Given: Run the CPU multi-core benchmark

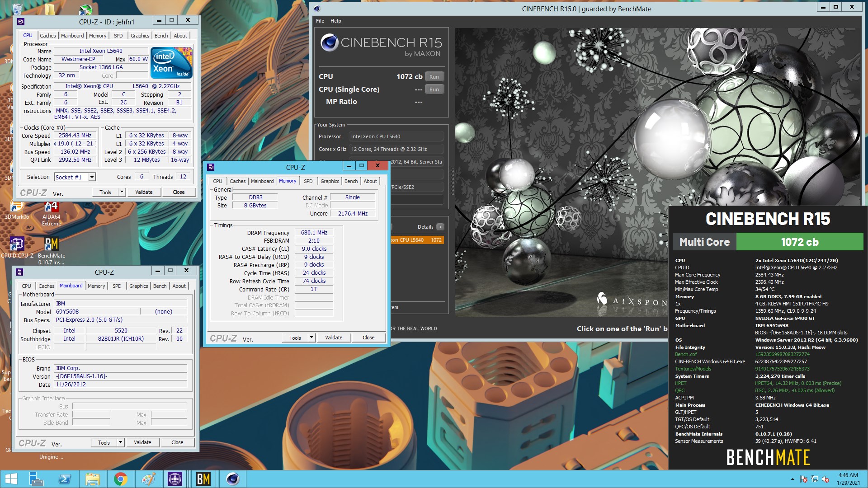Looking at the screenshot, I should [434, 77].
